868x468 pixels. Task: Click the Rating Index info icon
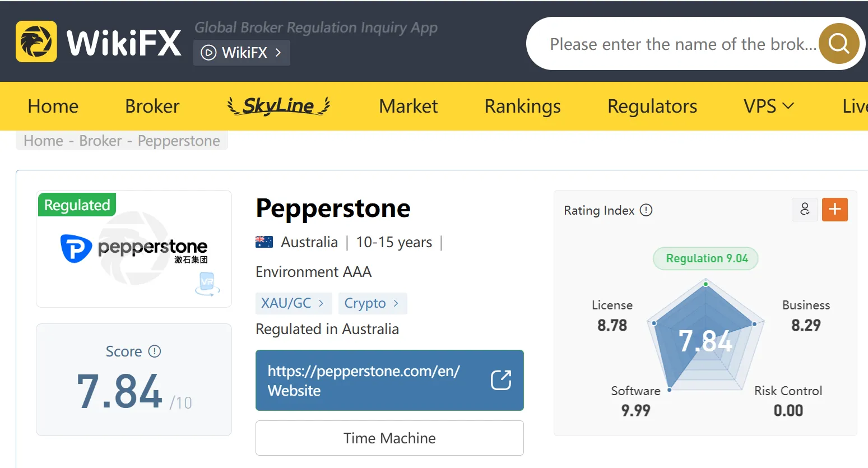point(646,210)
